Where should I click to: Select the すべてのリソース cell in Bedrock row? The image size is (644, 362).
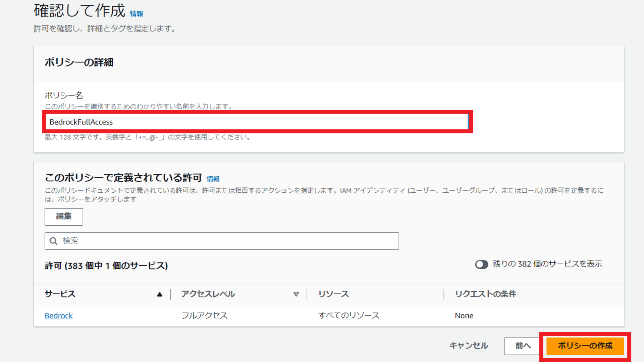tap(349, 315)
